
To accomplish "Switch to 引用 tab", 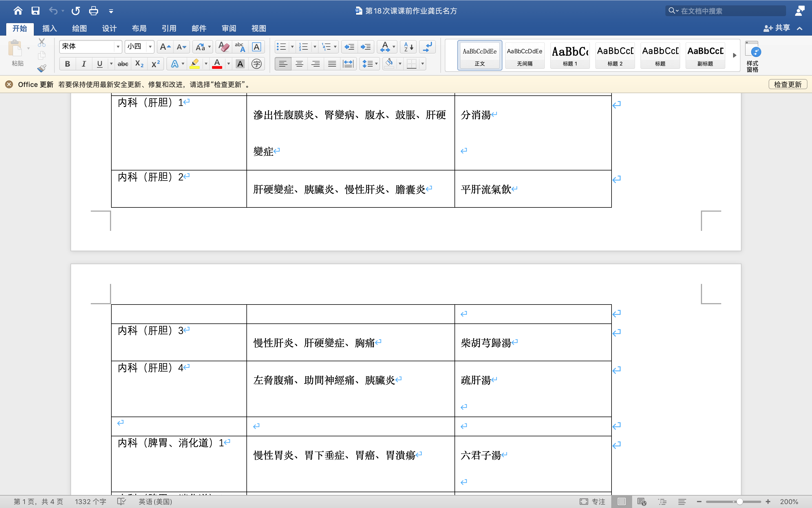I will coord(169,29).
